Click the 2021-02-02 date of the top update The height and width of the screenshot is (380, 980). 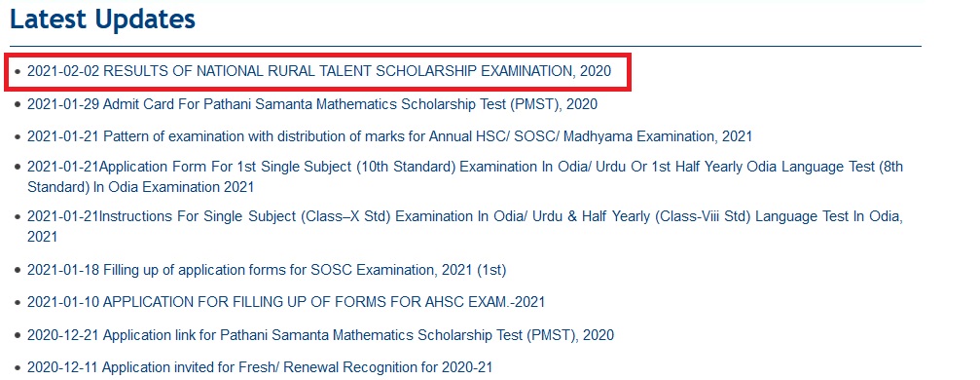pyautogui.click(x=63, y=71)
